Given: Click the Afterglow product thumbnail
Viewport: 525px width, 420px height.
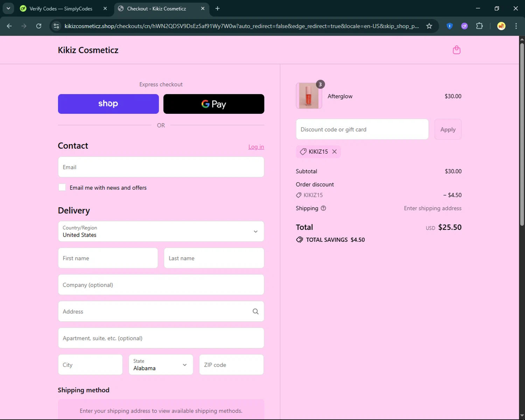Looking at the screenshot, I should [x=309, y=96].
